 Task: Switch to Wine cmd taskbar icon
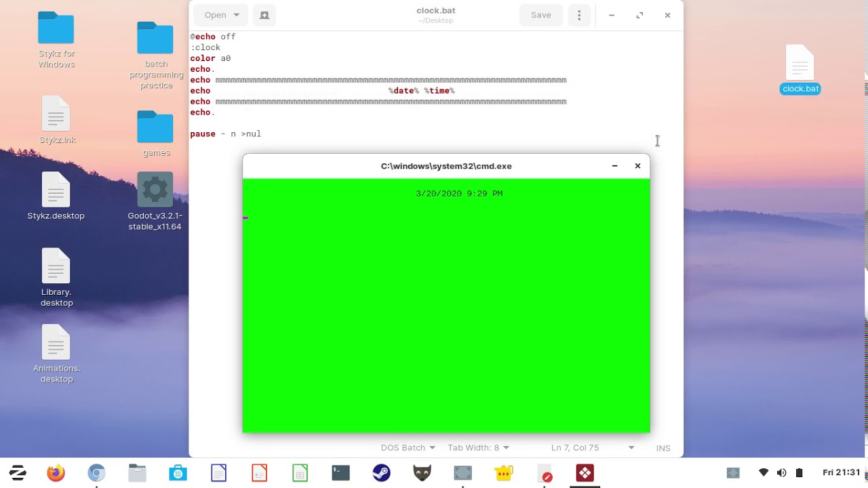(x=585, y=473)
